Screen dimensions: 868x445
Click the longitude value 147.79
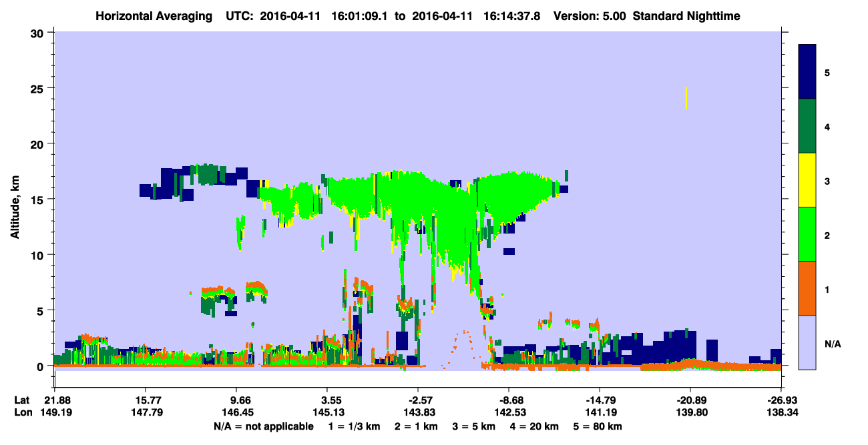[x=145, y=412]
